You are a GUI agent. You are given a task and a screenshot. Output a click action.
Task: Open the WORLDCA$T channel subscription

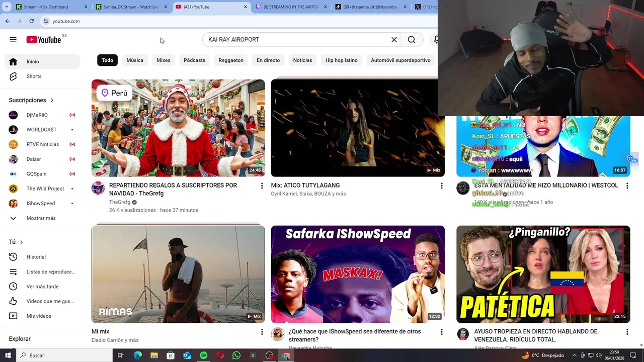[42, 130]
